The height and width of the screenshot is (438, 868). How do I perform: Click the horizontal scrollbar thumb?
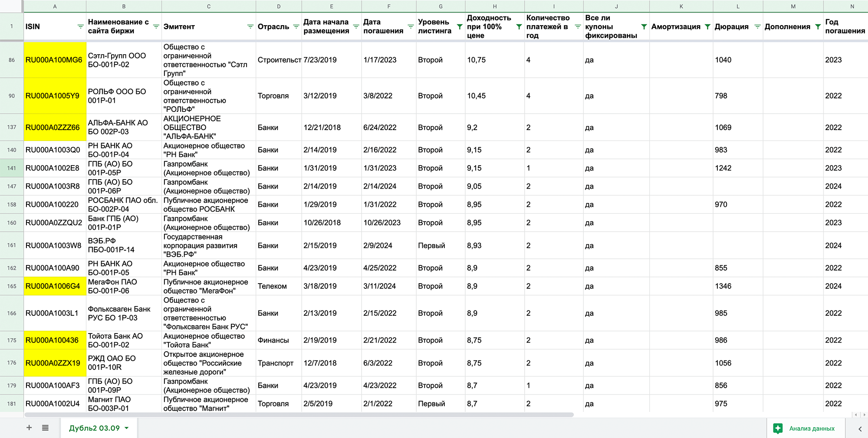(x=299, y=415)
